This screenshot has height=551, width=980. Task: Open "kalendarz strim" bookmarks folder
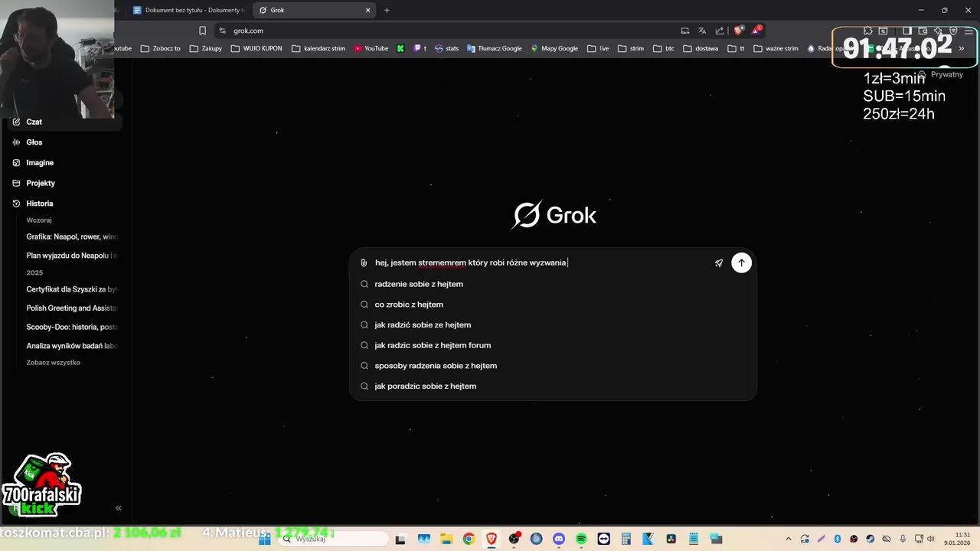click(318, 48)
